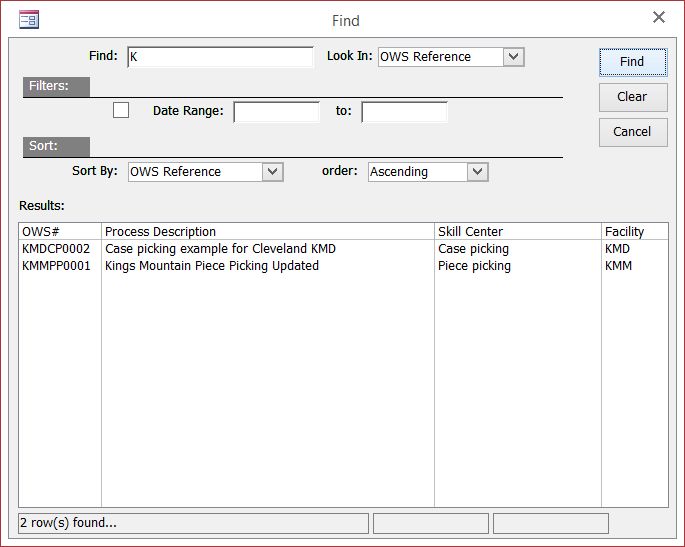The height and width of the screenshot is (547, 685).
Task: Enable the Date Range checkbox
Action: click(121, 110)
